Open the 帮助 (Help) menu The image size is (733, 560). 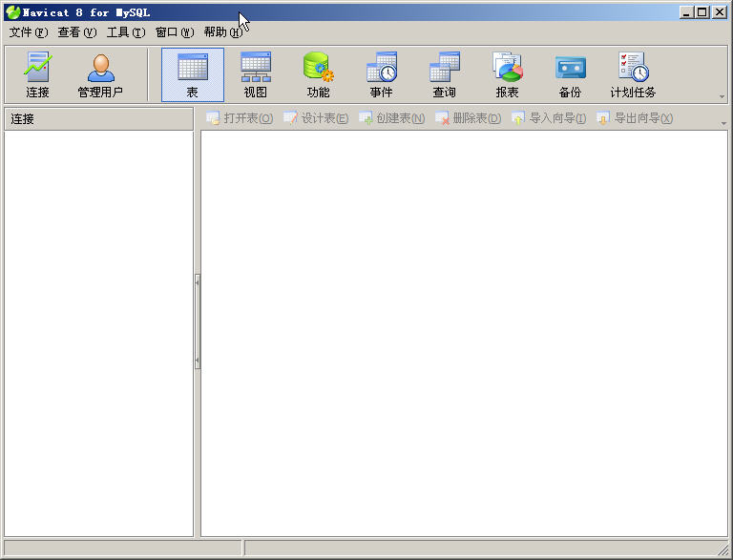(x=222, y=32)
